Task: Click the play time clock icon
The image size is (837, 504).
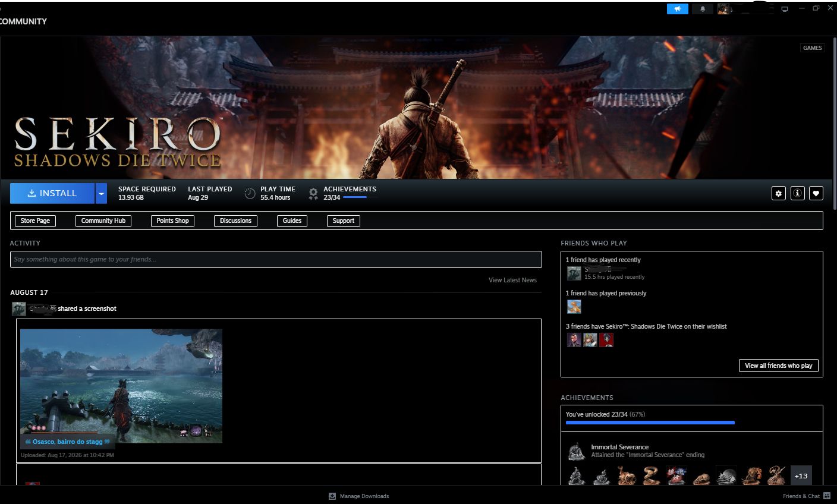Action: pos(250,193)
